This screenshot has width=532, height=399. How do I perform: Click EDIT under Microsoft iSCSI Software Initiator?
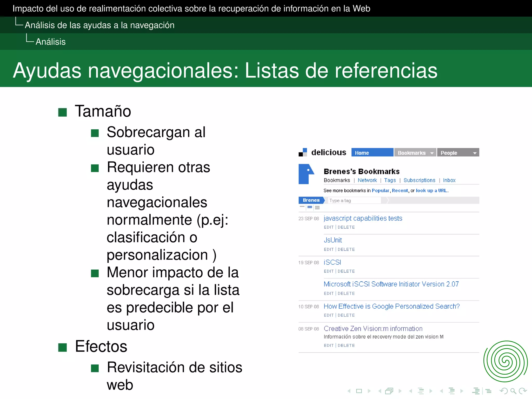(329, 293)
